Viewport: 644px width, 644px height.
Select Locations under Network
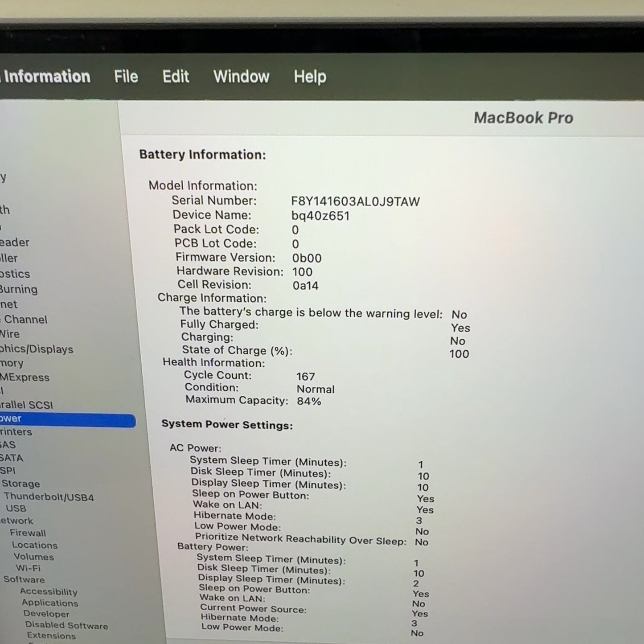coord(35,545)
